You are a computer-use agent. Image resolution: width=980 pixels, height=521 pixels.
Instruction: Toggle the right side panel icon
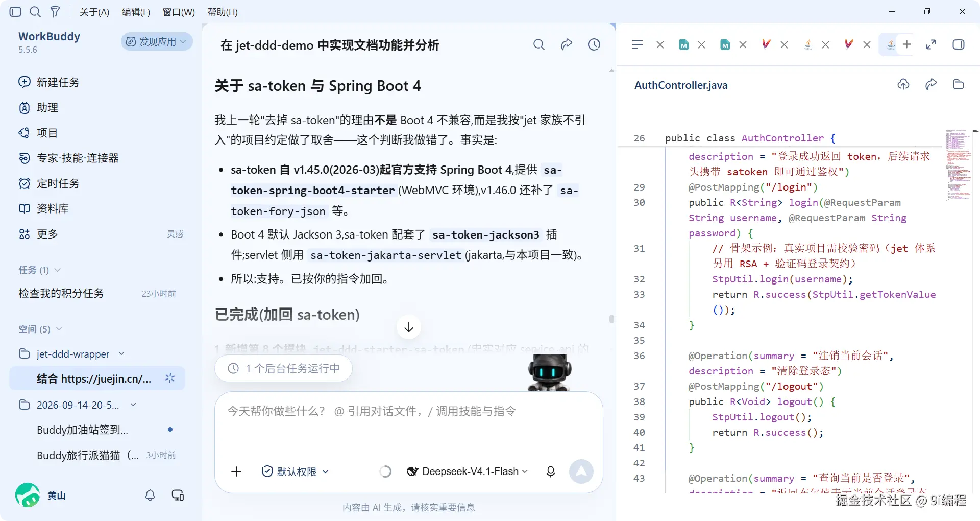coord(959,44)
